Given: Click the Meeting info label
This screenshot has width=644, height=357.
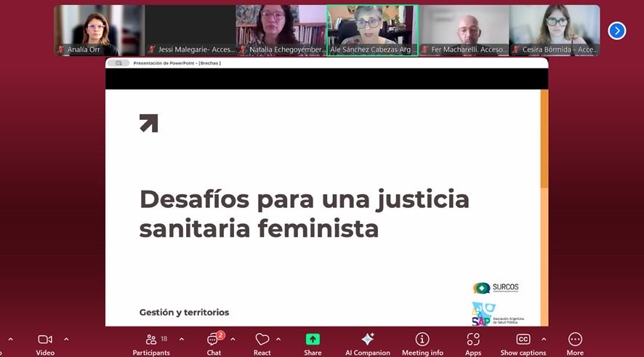Looking at the screenshot, I should click(x=422, y=353).
